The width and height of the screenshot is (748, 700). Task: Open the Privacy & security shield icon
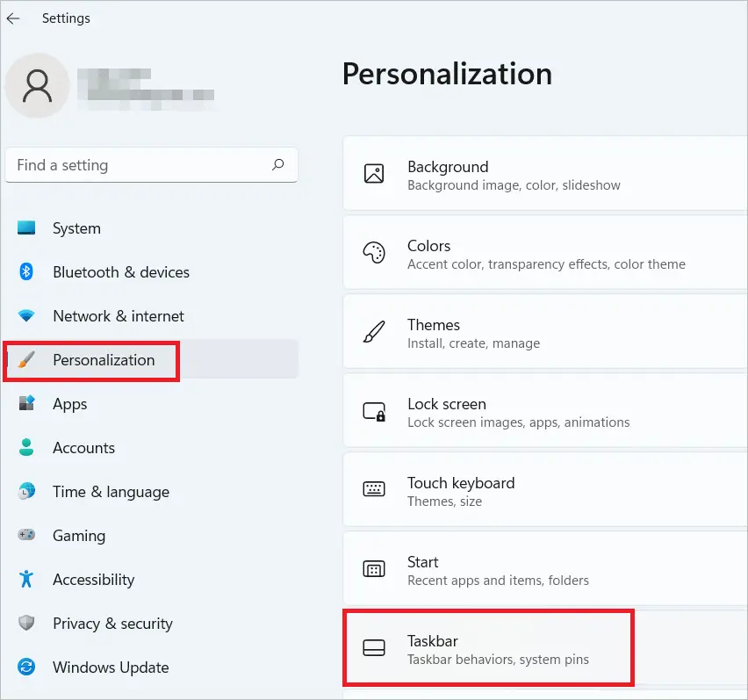(x=26, y=624)
